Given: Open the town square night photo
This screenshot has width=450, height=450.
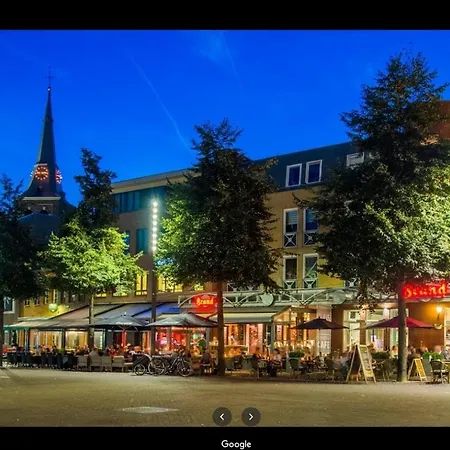Looking at the screenshot, I should pos(225,228).
